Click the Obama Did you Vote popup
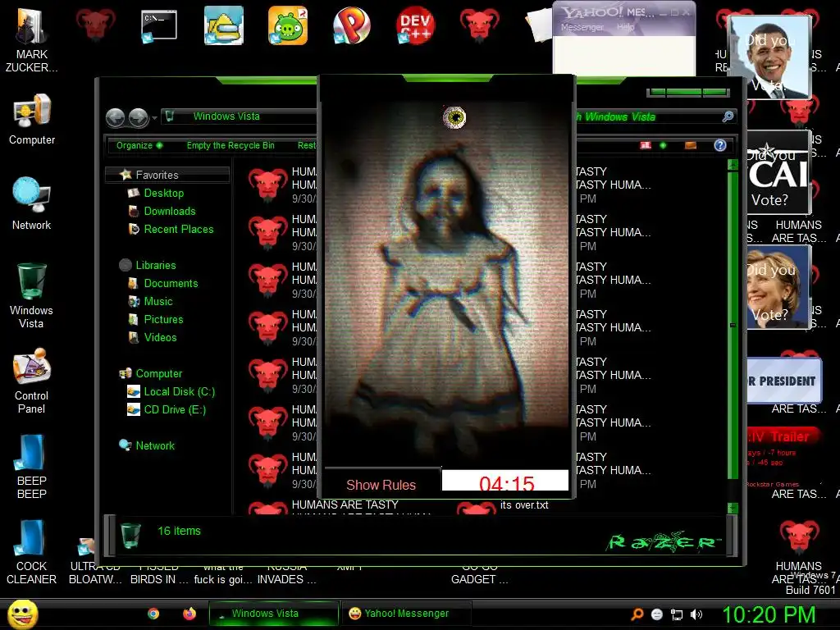This screenshot has height=630, width=840. point(769,57)
